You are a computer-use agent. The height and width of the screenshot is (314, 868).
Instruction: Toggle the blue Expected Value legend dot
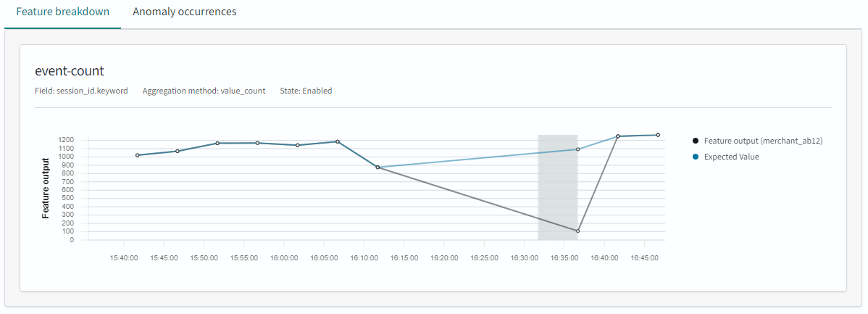click(696, 157)
